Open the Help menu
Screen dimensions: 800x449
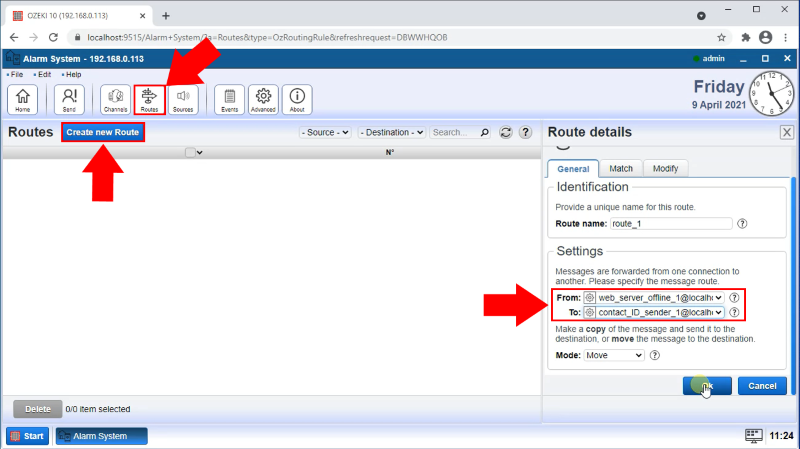point(71,74)
